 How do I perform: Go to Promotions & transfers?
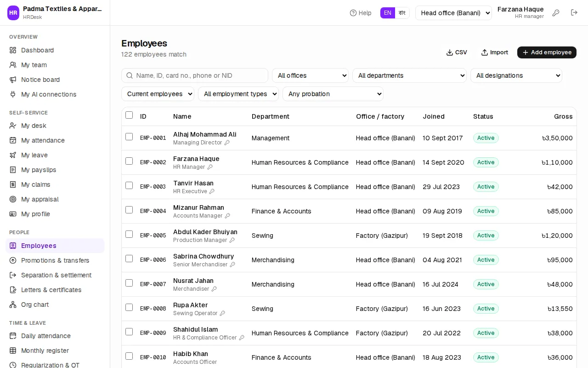point(55,260)
